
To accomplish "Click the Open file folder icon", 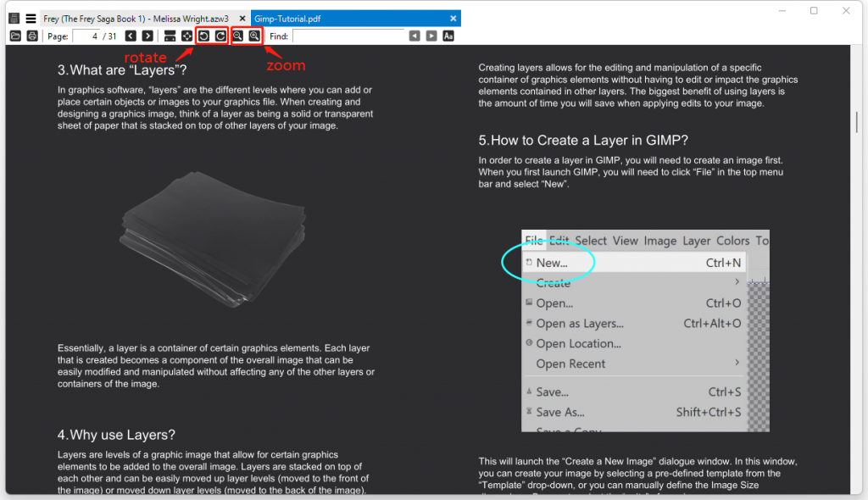I will pos(15,36).
